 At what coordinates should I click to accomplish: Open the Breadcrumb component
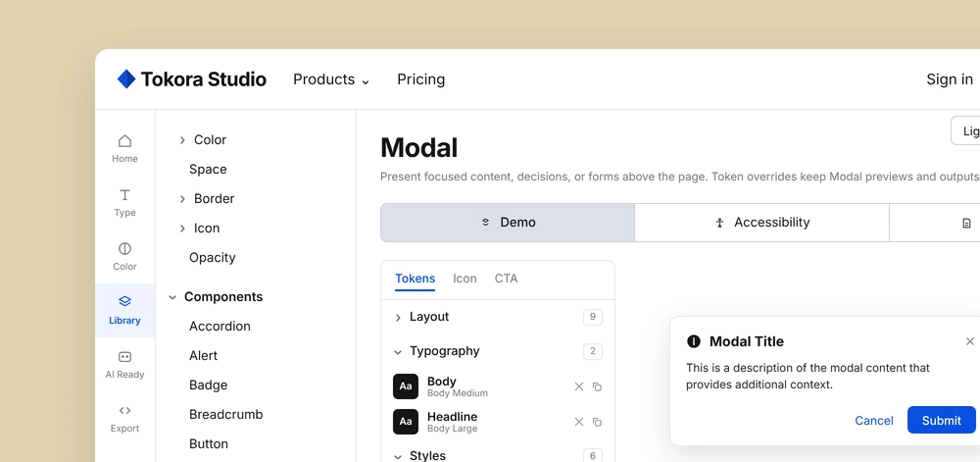(x=226, y=415)
